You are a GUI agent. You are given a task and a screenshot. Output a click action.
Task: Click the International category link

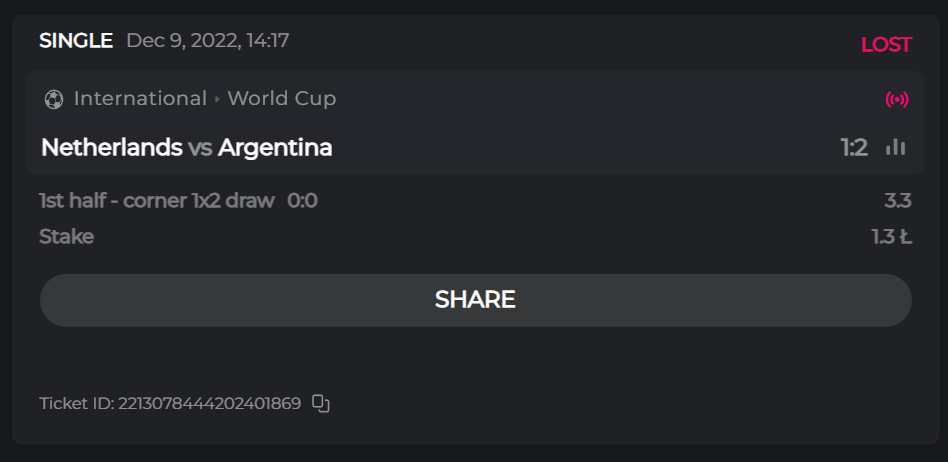point(140,99)
